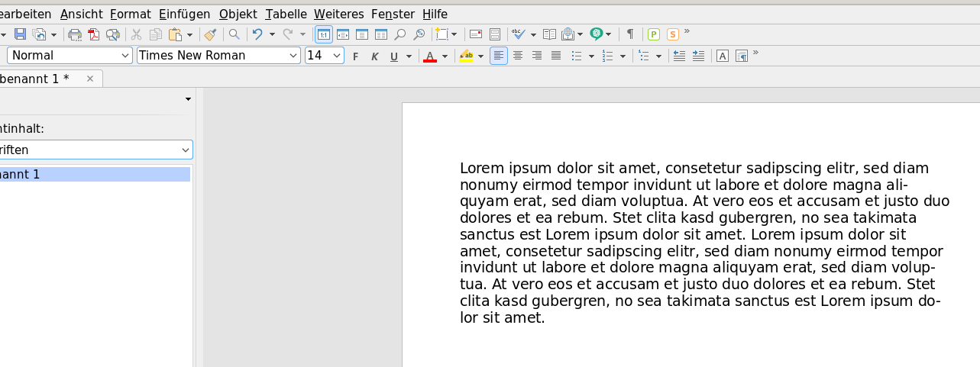980x367 pixels.
Task: Export document as PDF
Action: click(94, 34)
